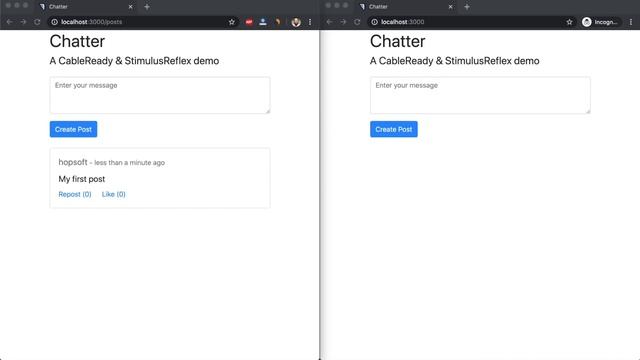Bookmark page with star in right window
The width and height of the screenshot is (640, 360).
[569, 22]
